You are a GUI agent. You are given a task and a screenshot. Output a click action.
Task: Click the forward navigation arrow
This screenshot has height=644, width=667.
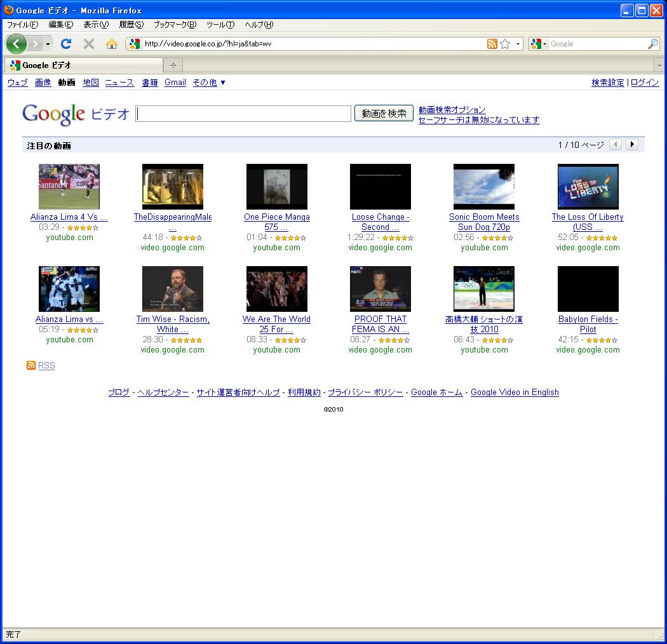coord(36,43)
